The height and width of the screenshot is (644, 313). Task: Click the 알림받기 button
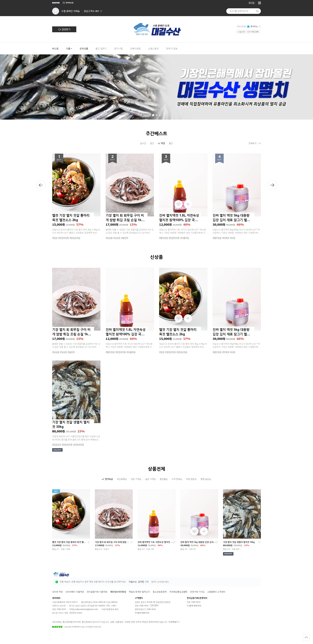pos(64,29)
